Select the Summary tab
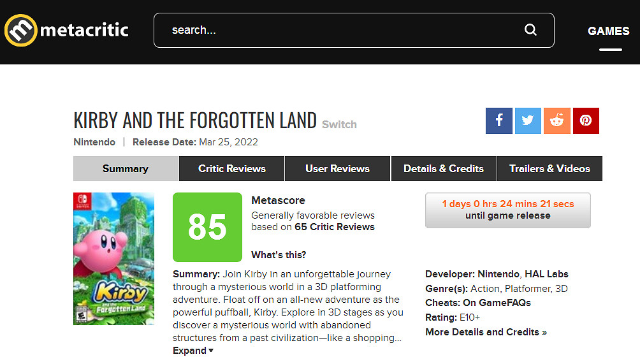640x364 pixels. point(126,169)
